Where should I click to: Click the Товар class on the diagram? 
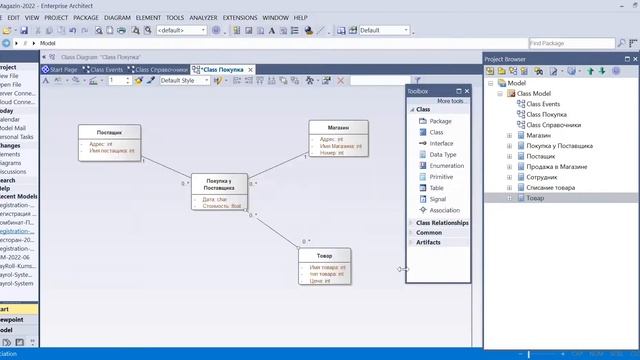(324, 266)
